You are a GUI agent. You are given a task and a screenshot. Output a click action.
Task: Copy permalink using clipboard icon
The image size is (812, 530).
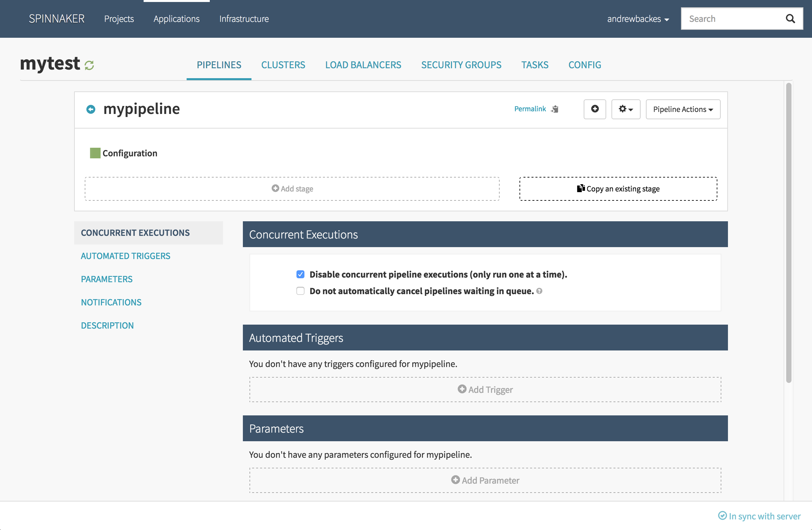coord(555,109)
